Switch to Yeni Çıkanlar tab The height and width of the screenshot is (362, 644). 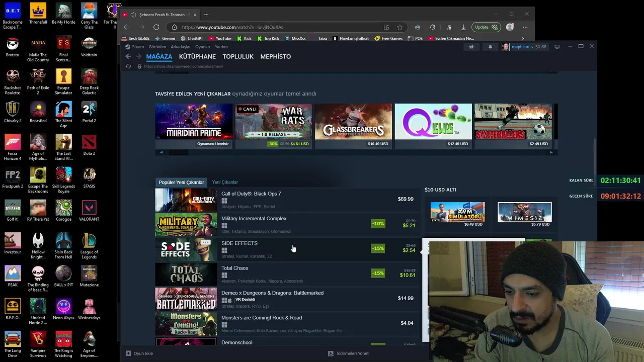[x=225, y=182]
